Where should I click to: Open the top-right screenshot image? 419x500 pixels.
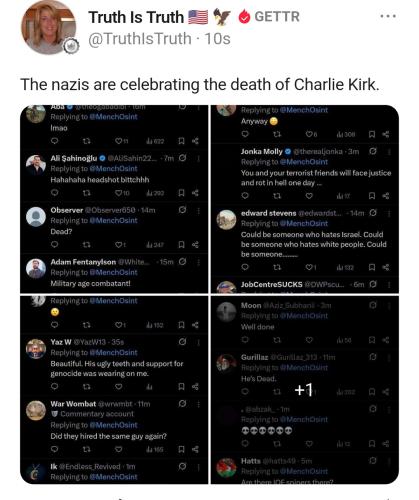click(305, 199)
